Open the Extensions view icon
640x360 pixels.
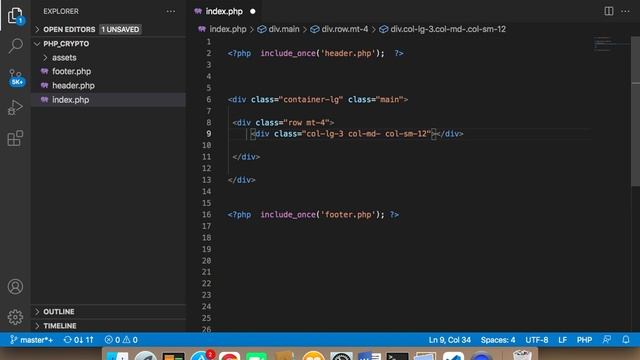(x=15, y=138)
